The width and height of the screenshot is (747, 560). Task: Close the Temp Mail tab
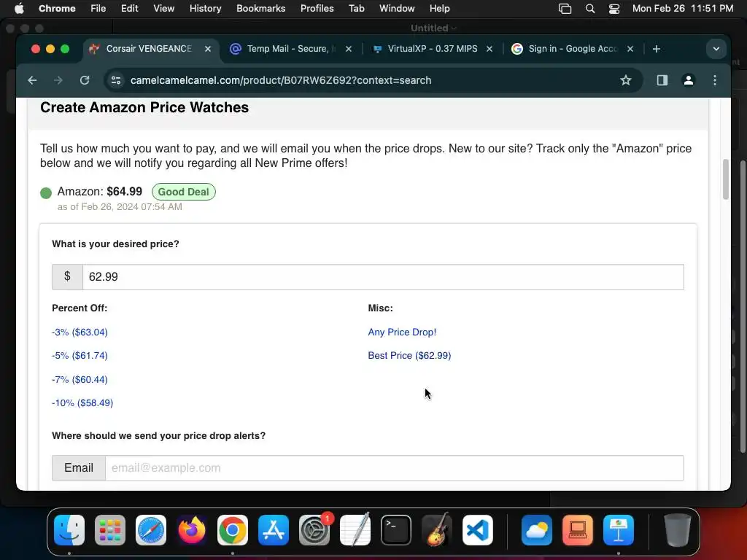pos(349,49)
